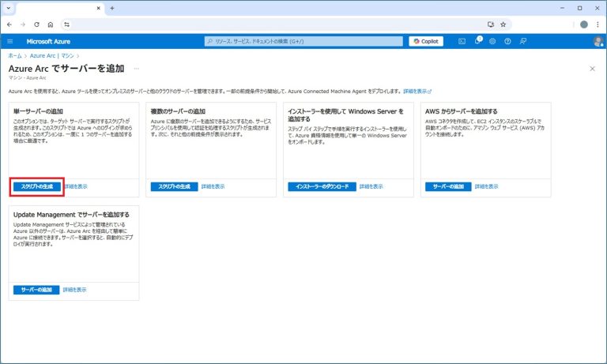The height and width of the screenshot is (364, 607).
Task: Open the Azure help question mark icon
Action: pos(507,41)
